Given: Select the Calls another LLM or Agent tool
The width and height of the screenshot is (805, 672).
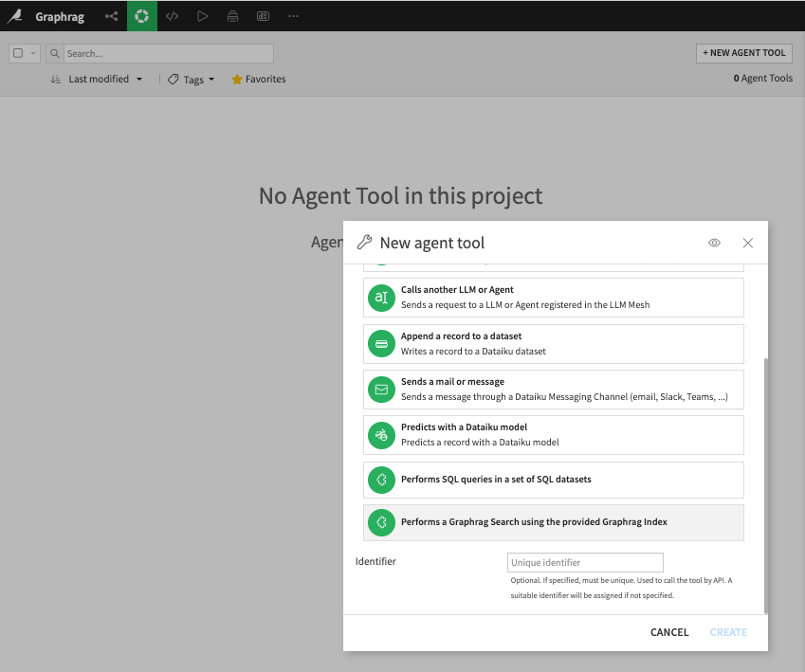Looking at the screenshot, I should (554, 298).
